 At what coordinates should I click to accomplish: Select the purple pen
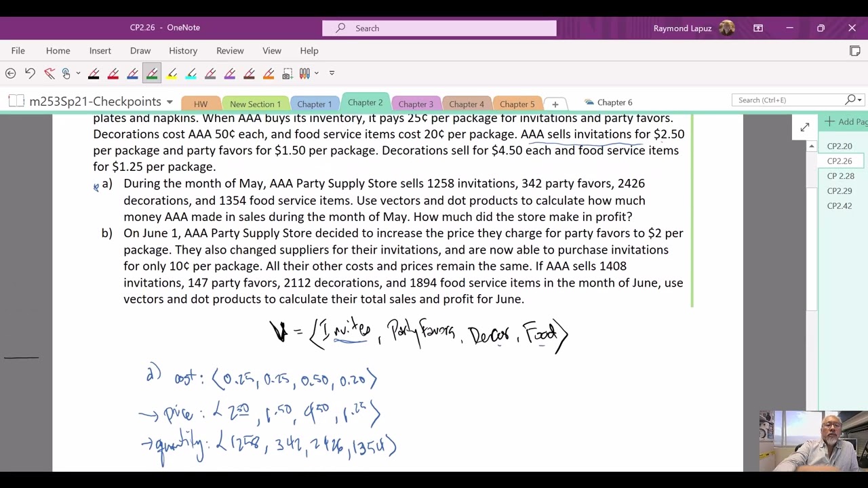coord(230,73)
